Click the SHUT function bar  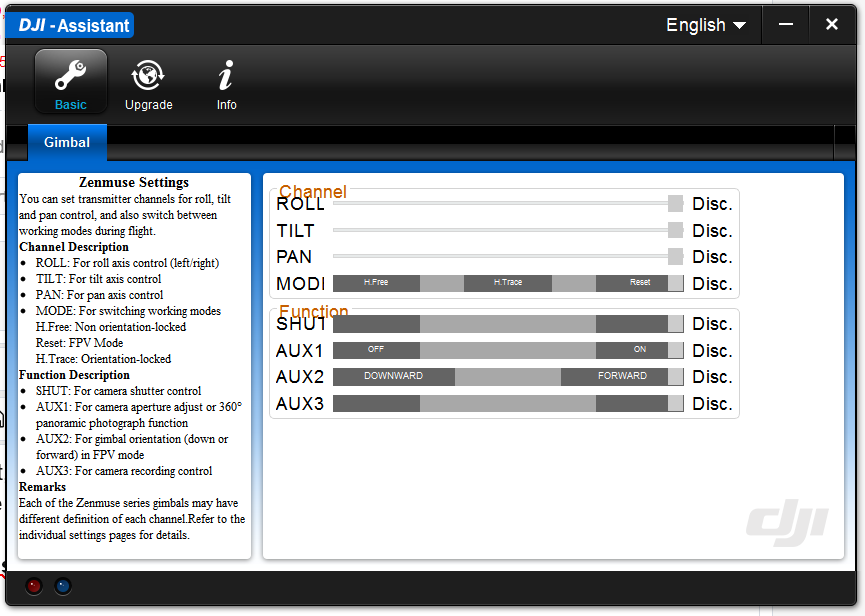508,324
